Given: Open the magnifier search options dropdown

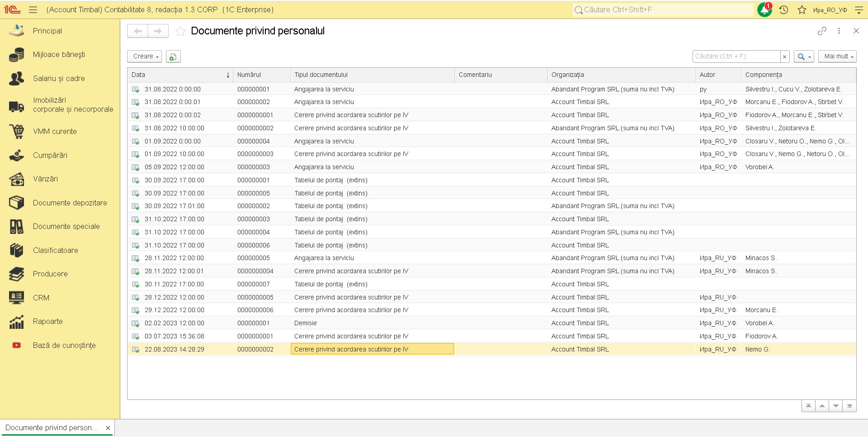Looking at the screenshot, I should pyautogui.click(x=804, y=57).
